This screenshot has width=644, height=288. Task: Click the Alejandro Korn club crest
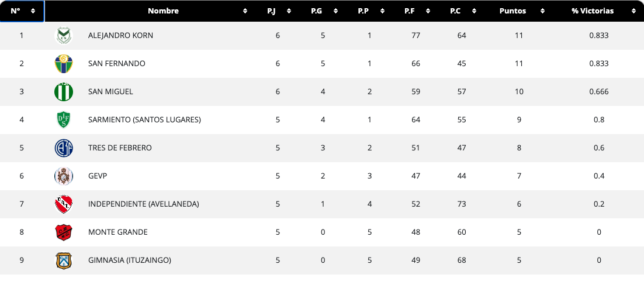tap(64, 35)
